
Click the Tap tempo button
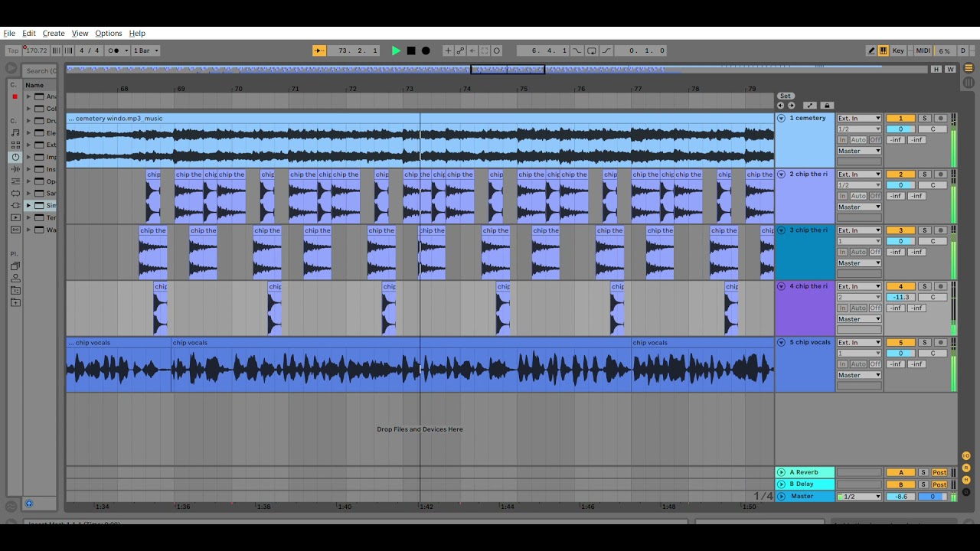pos(12,51)
